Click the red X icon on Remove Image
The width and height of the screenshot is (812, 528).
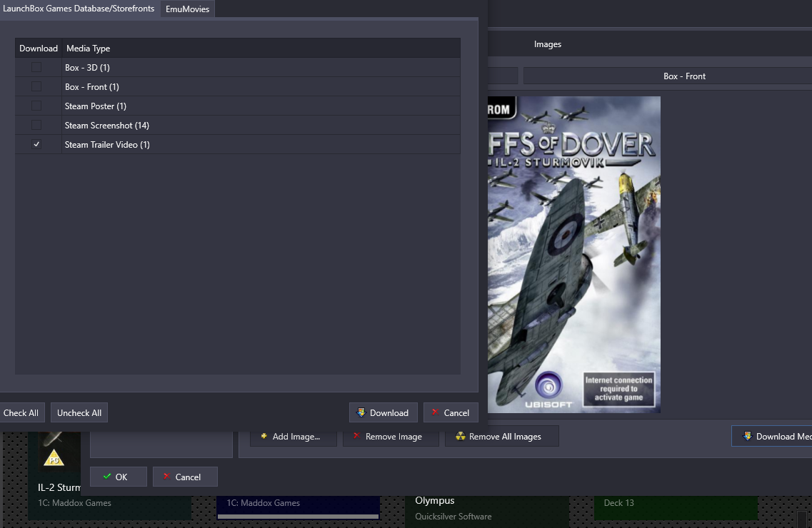pos(356,436)
